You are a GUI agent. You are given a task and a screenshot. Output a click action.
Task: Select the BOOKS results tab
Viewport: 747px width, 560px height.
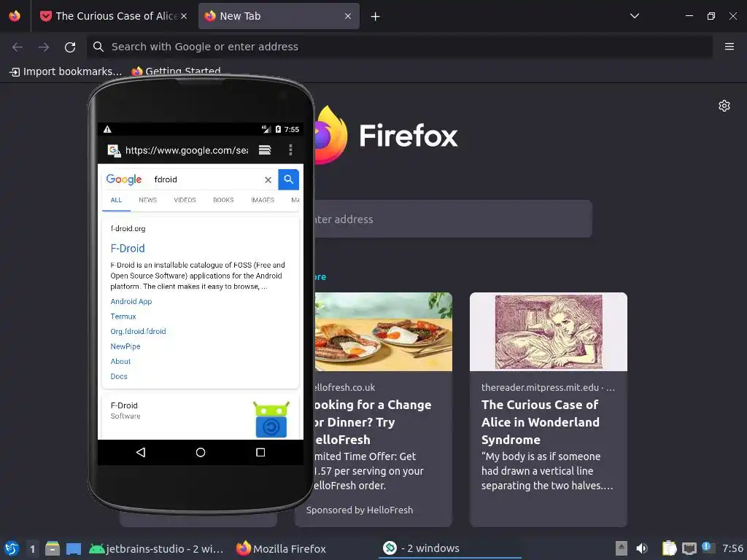223,200
